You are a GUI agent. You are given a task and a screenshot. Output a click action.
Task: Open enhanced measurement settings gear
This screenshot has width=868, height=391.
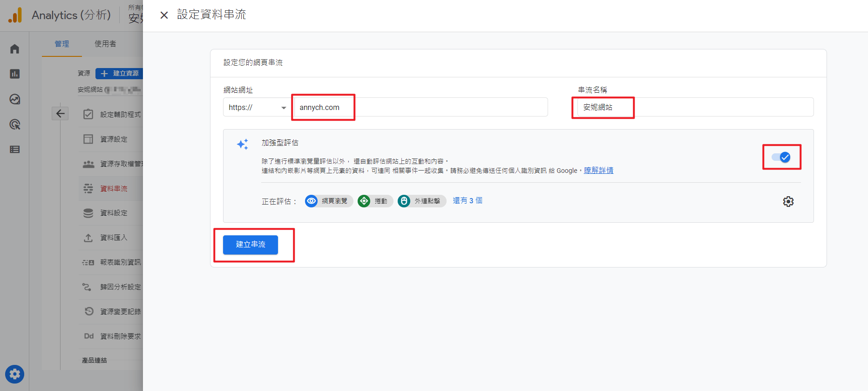click(x=788, y=201)
